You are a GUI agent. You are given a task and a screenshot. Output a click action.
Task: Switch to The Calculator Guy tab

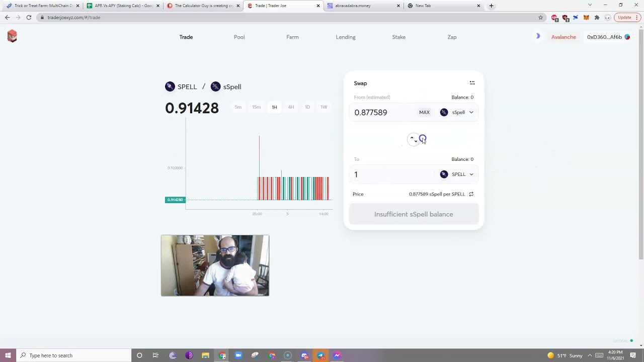coord(203,6)
